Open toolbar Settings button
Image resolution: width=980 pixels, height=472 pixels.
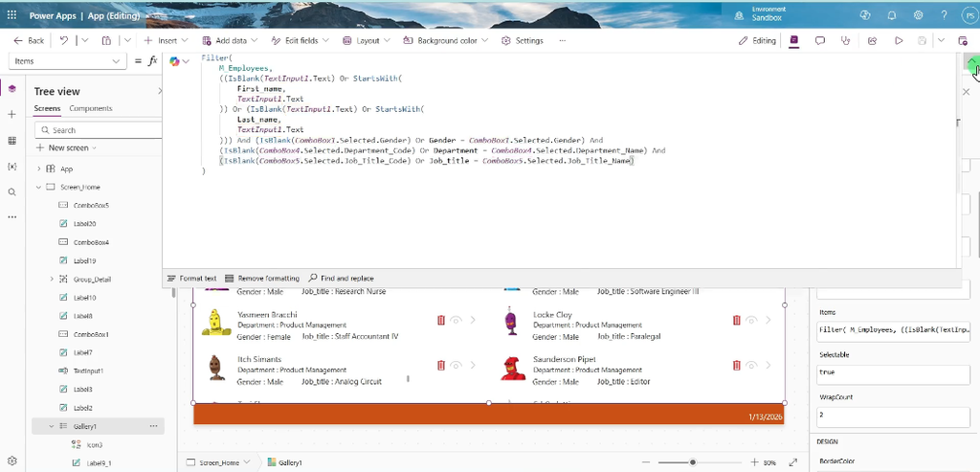[523, 40]
